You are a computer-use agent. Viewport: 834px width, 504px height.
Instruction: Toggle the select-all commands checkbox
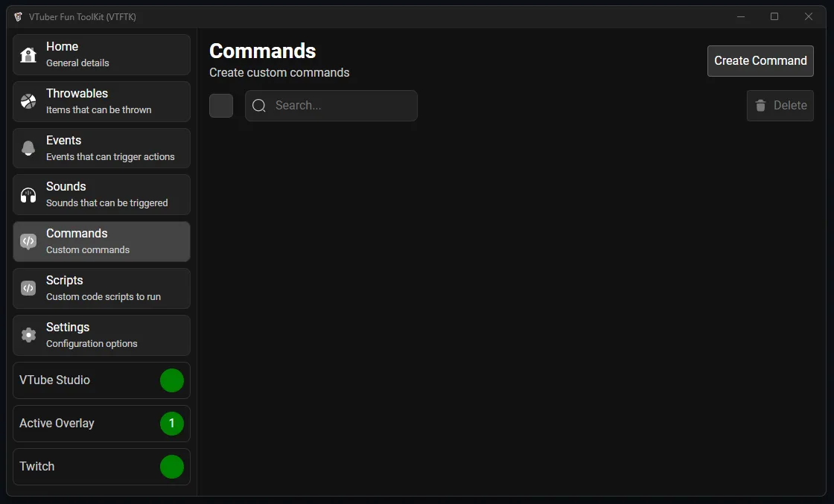coord(221,106)
